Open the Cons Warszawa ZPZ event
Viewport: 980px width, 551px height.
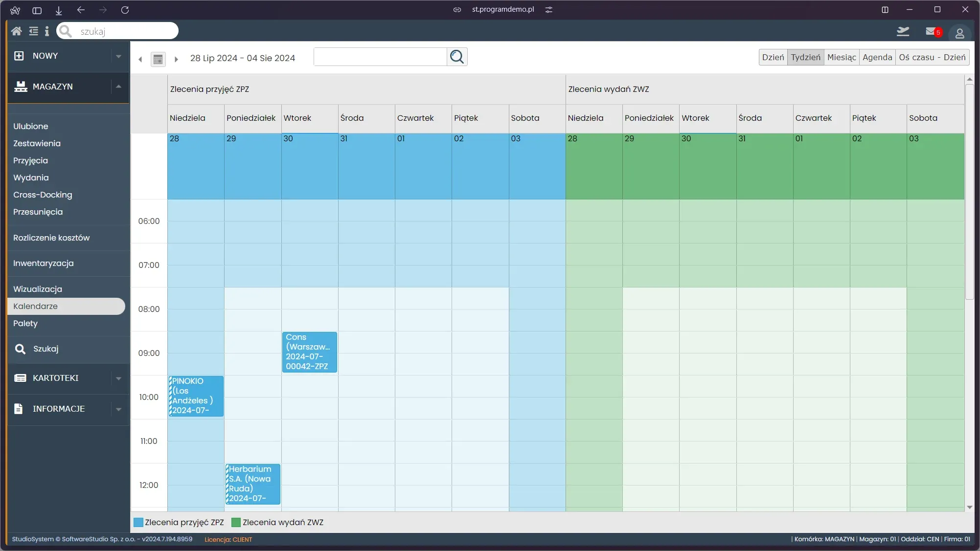(x=310, y=352)
